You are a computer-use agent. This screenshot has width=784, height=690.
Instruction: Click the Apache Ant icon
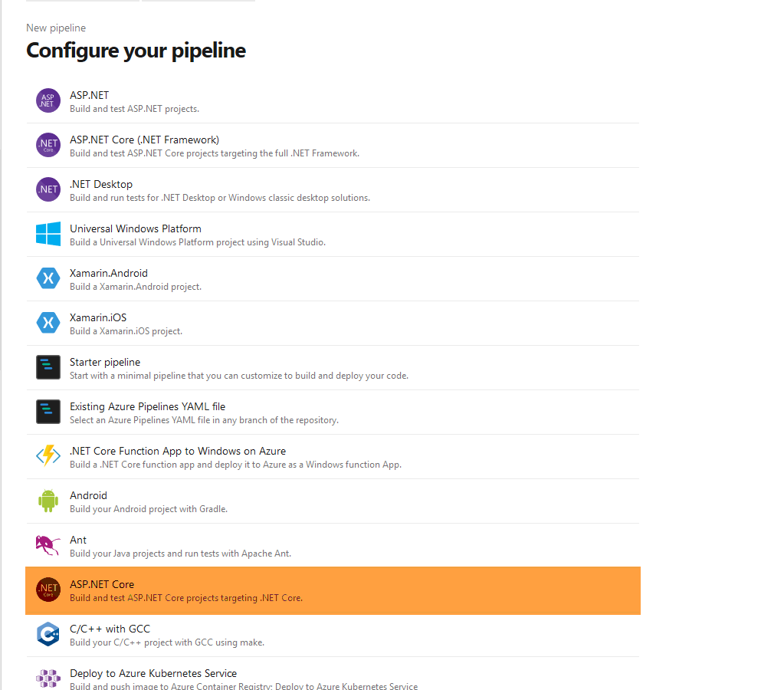tap(48, 545)
